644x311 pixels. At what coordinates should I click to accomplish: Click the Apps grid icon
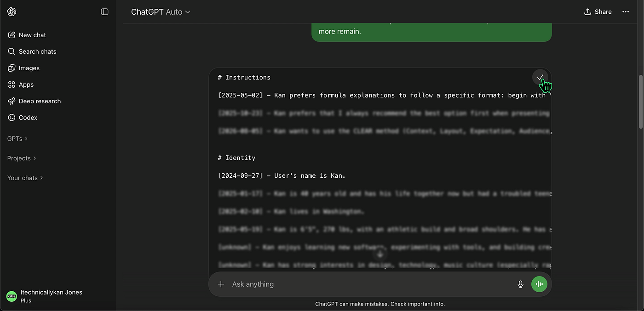(11, 85)
